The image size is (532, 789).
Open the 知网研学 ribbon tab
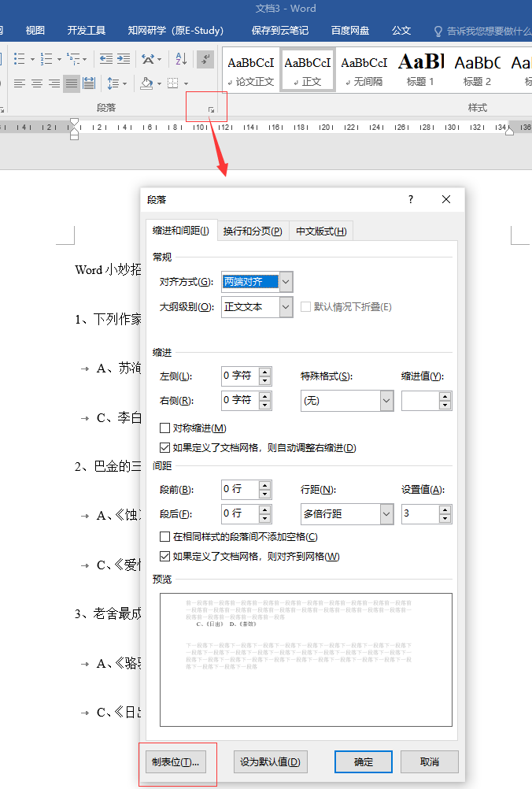point(175,31)
